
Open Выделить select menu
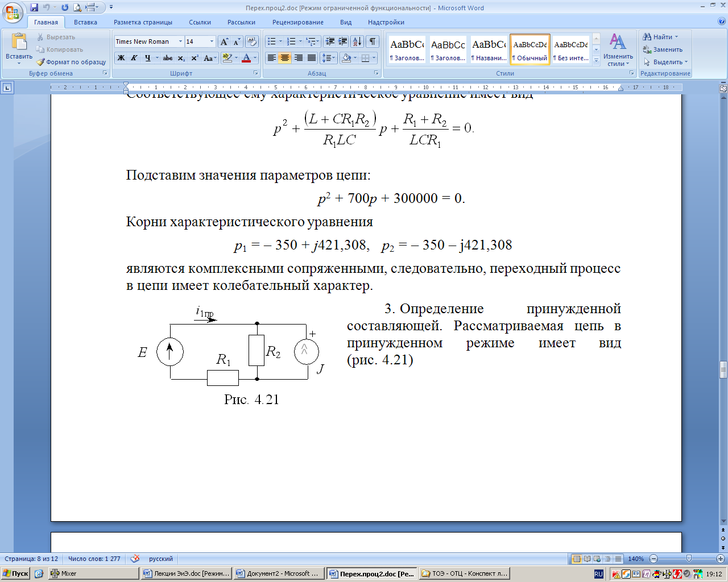tap(665, 62)
